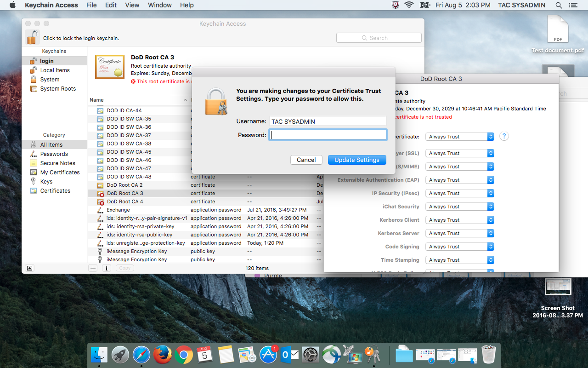Select the Screen Shot file on desktop
This screenshot has width=588, height=368.
[558, 298]
